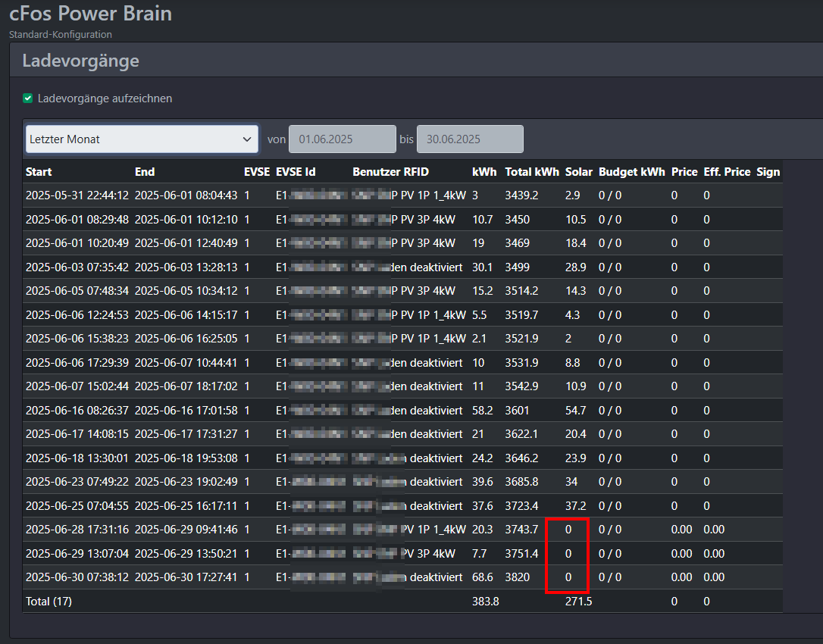Click Solar value 54.7
Screen dimensions: 823x644
coord(575,411)
